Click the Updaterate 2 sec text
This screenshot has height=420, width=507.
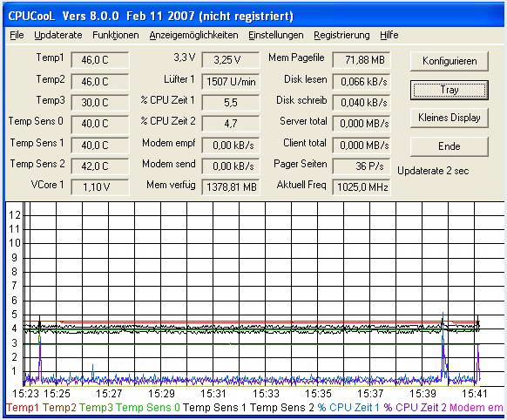click(433, 171)
